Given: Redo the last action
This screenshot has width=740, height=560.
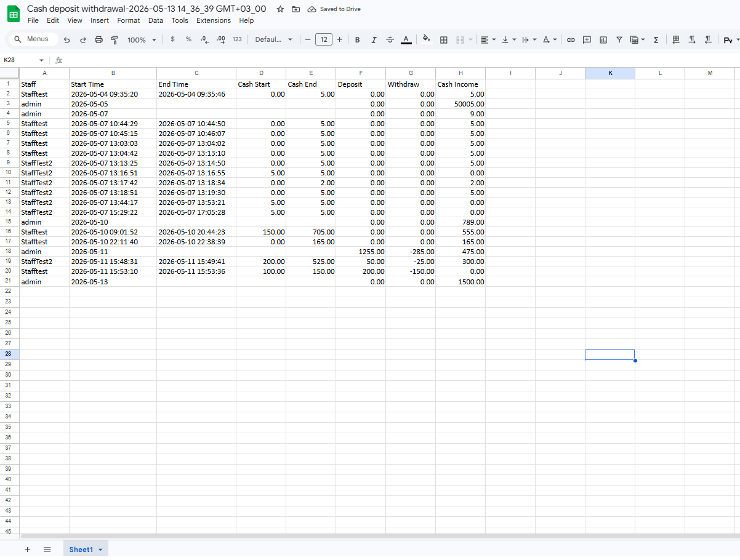Looking at the screenshot, I should (83, 39).
